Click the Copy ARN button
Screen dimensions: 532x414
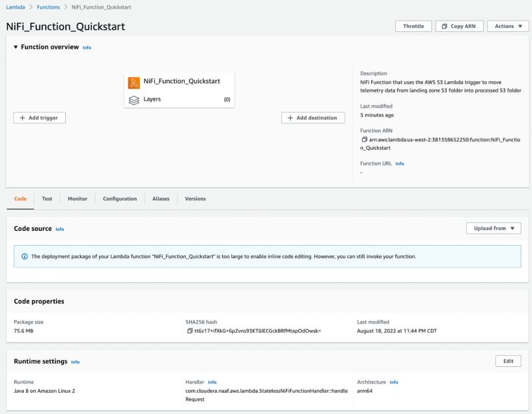point(460,26)
